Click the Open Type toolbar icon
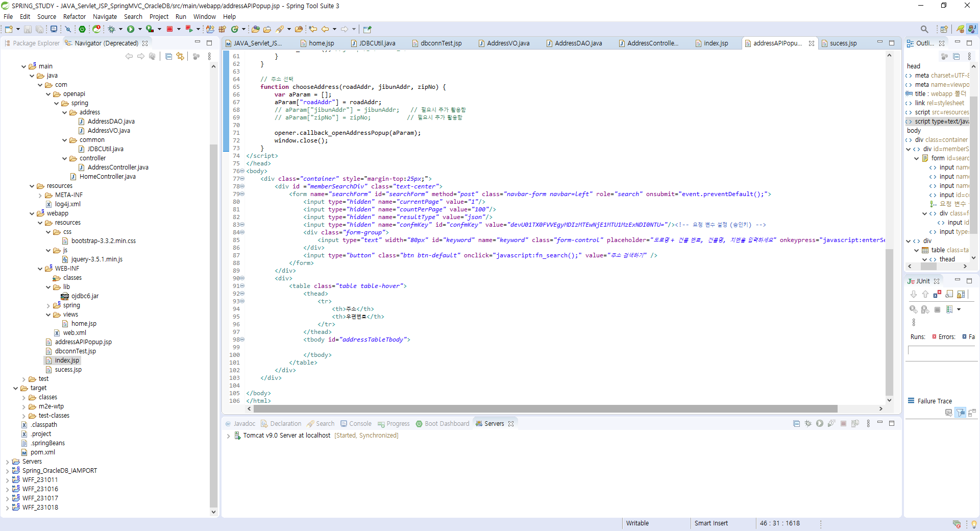 256,29
